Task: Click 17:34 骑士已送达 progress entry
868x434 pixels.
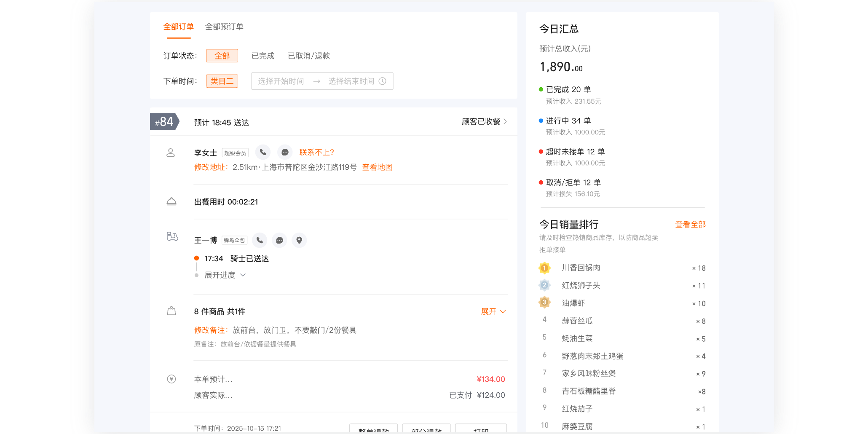Action: click(x=236, y=259)
